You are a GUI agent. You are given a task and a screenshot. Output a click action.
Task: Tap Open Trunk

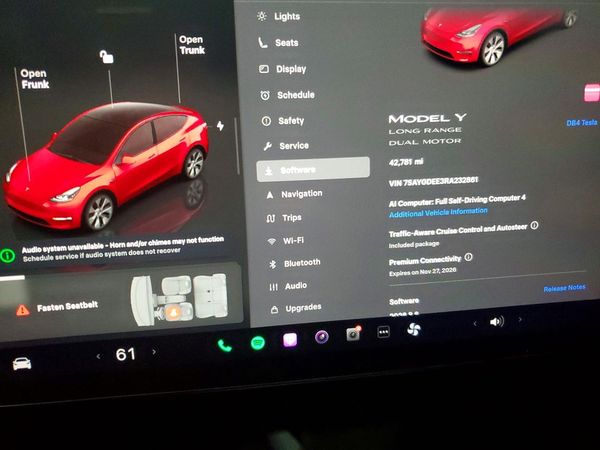(x=192, y=45)
